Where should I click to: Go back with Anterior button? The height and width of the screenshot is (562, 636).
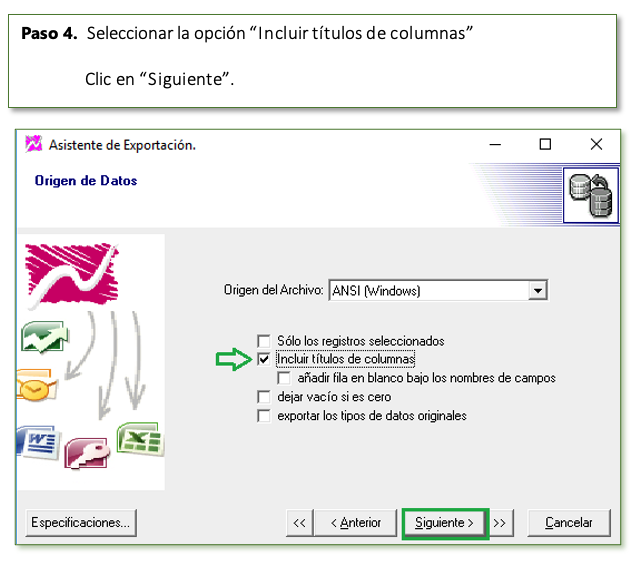tap(356, 523)
